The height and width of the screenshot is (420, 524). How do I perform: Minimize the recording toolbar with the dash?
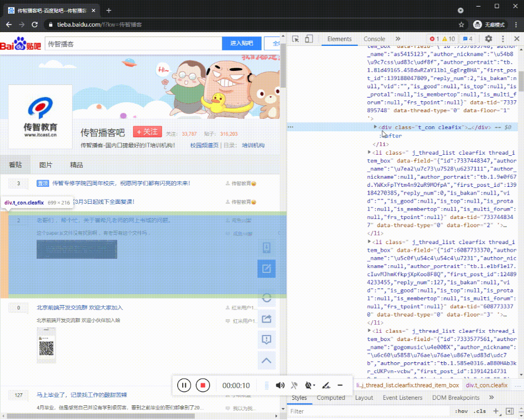340,385
